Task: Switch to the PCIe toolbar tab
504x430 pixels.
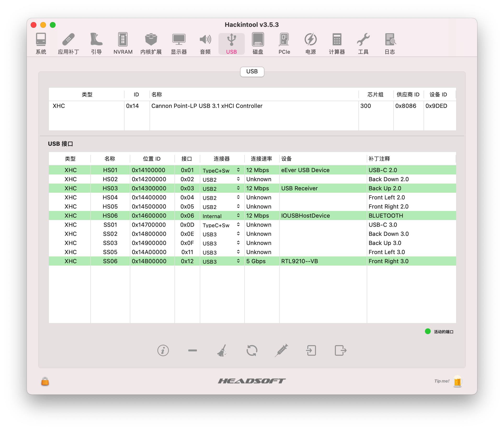Action: [284, 44]
